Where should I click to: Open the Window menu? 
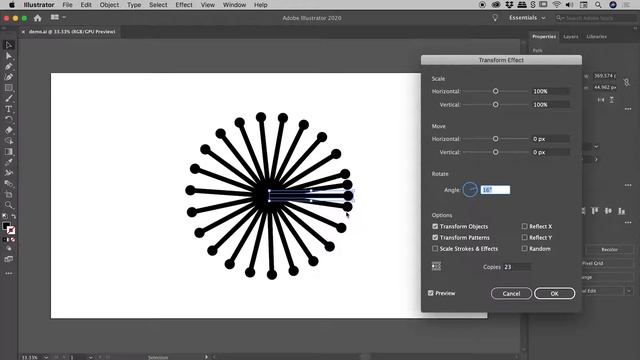234,5
